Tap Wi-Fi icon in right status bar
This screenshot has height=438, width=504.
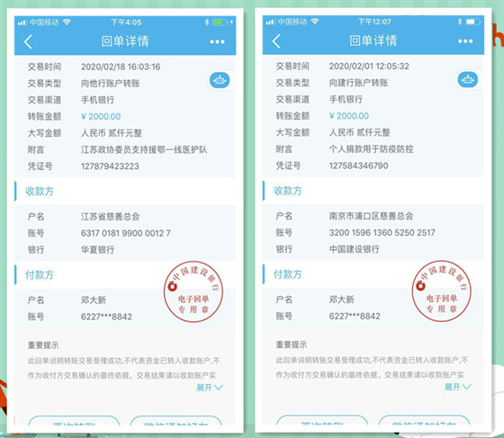[x=315, y=22]
